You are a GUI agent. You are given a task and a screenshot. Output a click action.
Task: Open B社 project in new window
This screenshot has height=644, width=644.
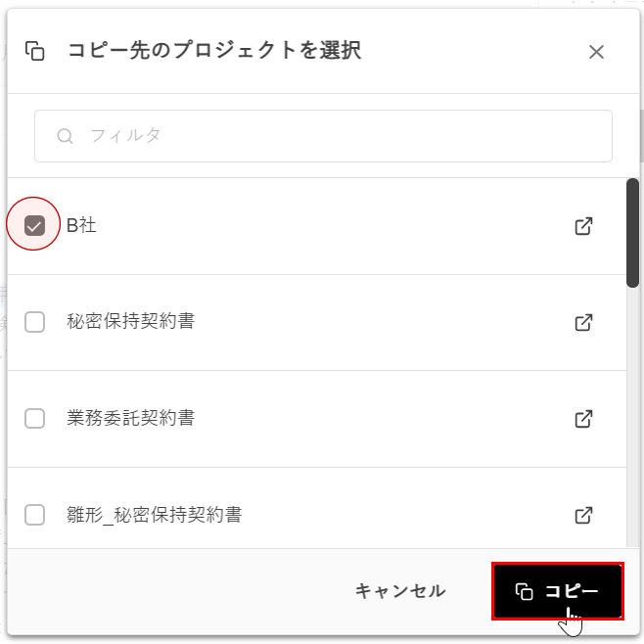coord(583,226)
